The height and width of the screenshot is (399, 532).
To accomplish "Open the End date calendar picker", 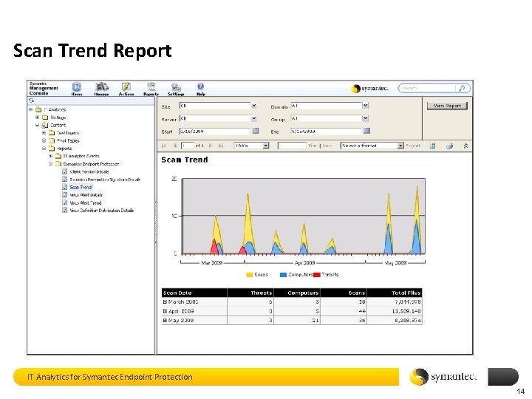I will tap(366, 131).
